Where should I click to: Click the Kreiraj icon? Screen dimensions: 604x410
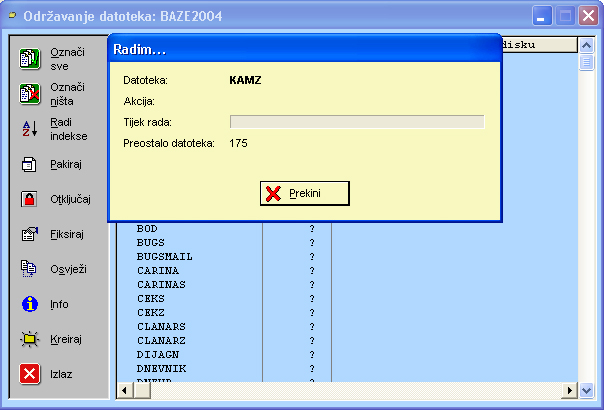click(x=30, y=339)
